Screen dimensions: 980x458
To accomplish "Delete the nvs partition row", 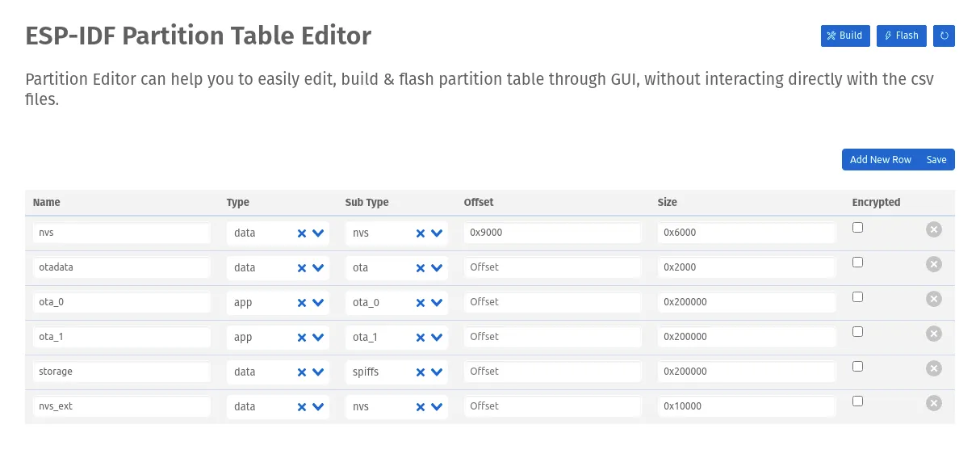I will pos(933,229).
